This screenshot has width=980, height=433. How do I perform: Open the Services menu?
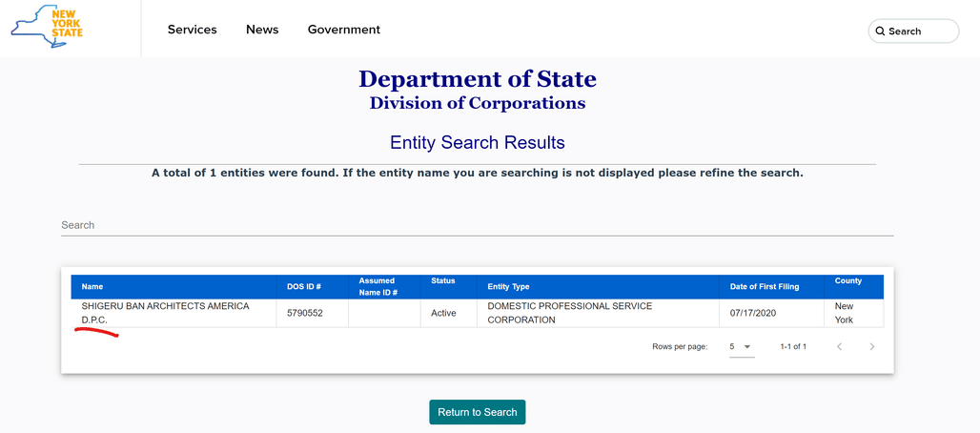click(x=192, y=30)
